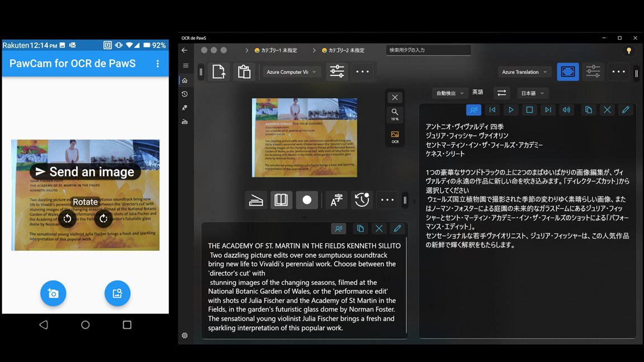Image resolution: width=644 pixels, height=362 pixels.
Task: Click the search tag input field
Action: (x=428, y=50)
